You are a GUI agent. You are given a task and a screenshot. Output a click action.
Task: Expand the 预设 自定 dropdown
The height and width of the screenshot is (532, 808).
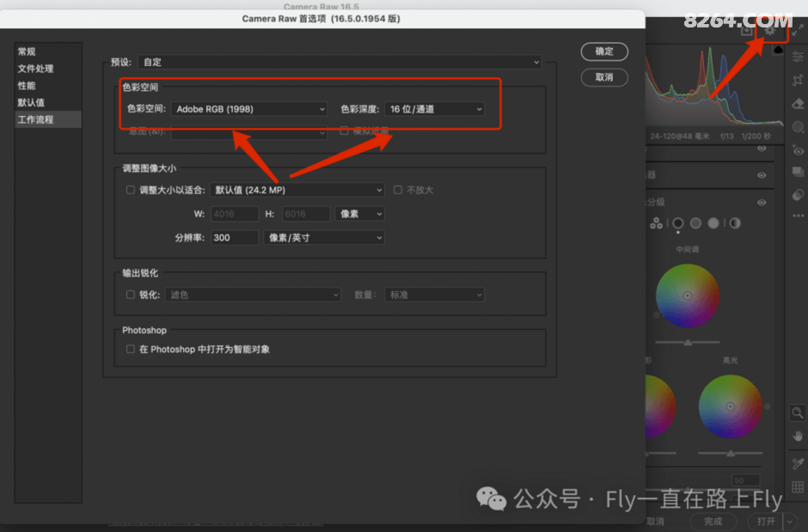340,62
